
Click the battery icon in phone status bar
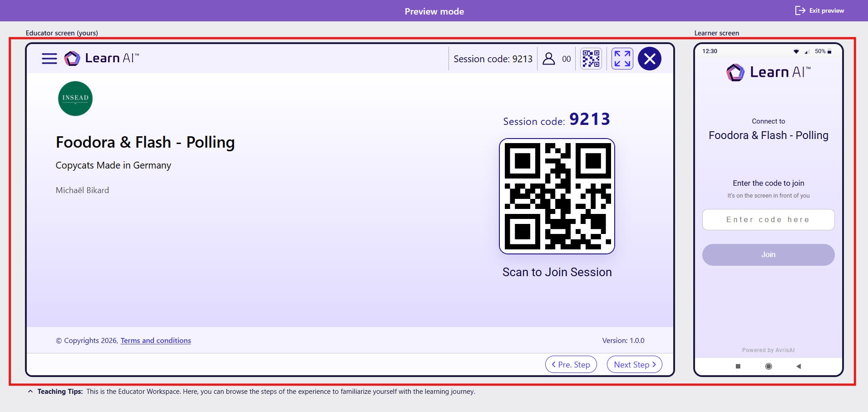829,51
